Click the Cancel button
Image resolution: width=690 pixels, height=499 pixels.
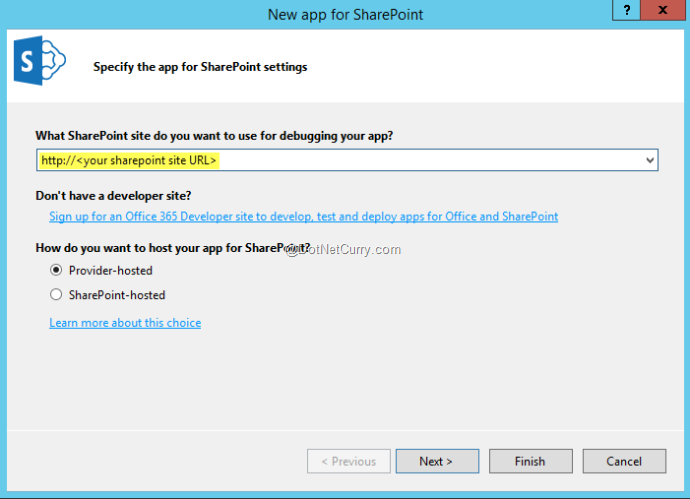point(624,461)
